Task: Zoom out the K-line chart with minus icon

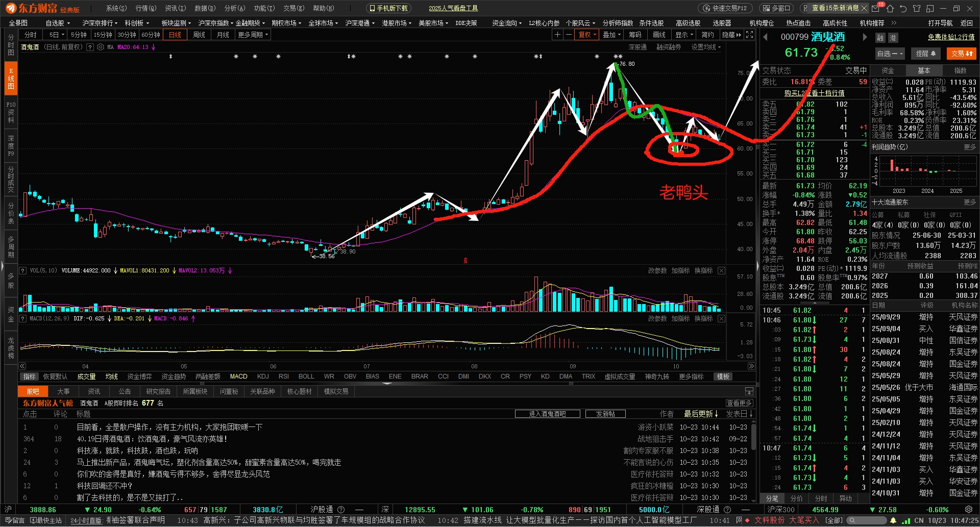Action: (568, 35)
